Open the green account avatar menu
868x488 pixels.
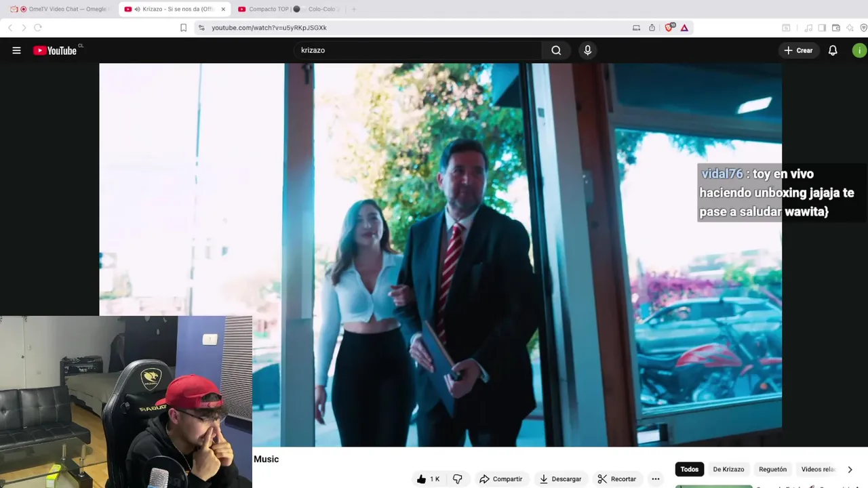[x=859, y=50]
